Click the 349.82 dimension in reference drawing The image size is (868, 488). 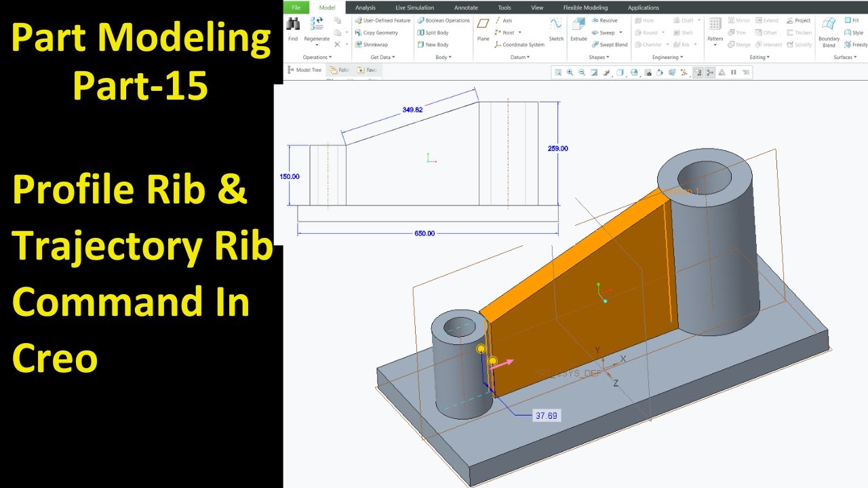412,109
